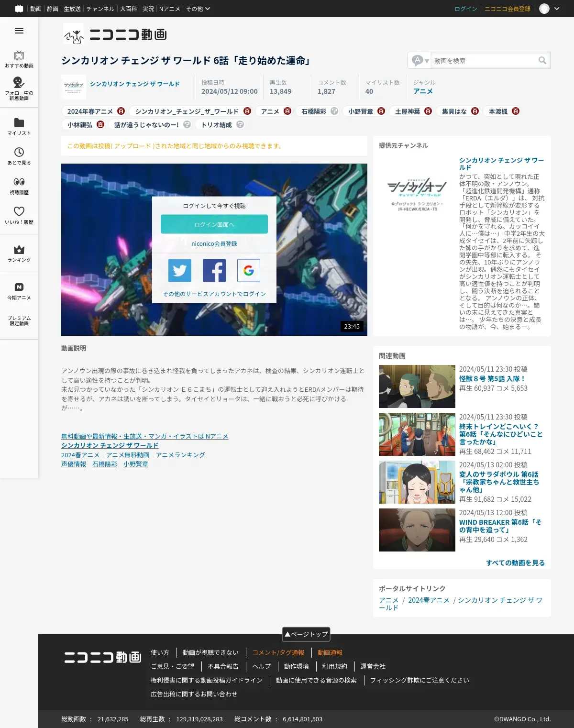Open フォロー中の新着動画 in the sidebar
This screenshot has width=574, height=728.
pos(19,88)
